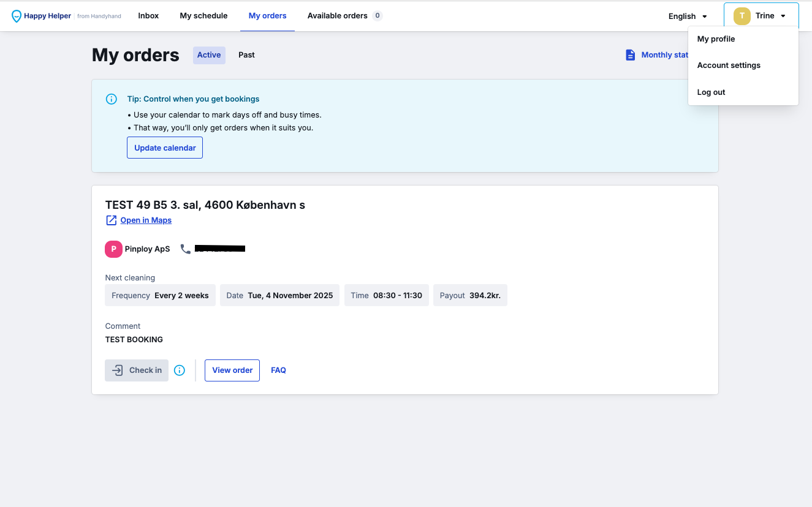Click the 'My orders' page heading
This screenshot has width=812, height=507.
(x=135, y=55)
